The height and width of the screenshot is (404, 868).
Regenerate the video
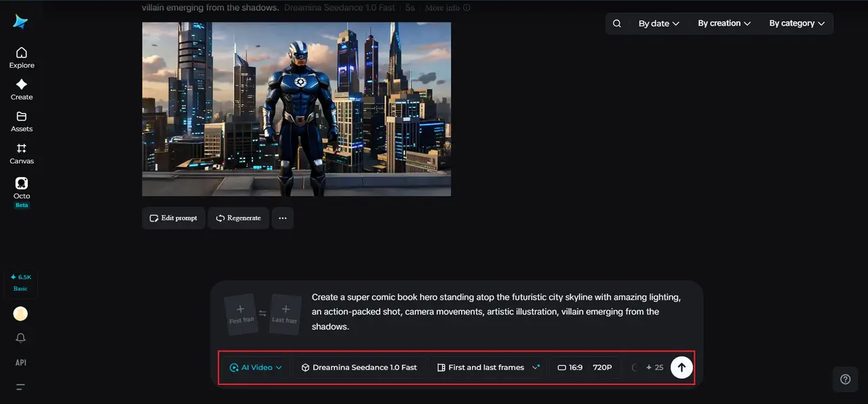coord(239,218)
